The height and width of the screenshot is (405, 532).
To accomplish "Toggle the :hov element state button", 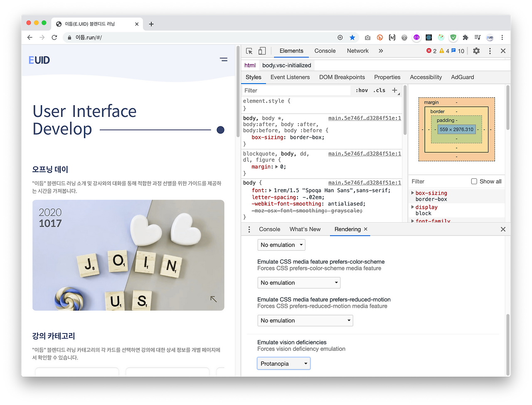I will (362, 90).
